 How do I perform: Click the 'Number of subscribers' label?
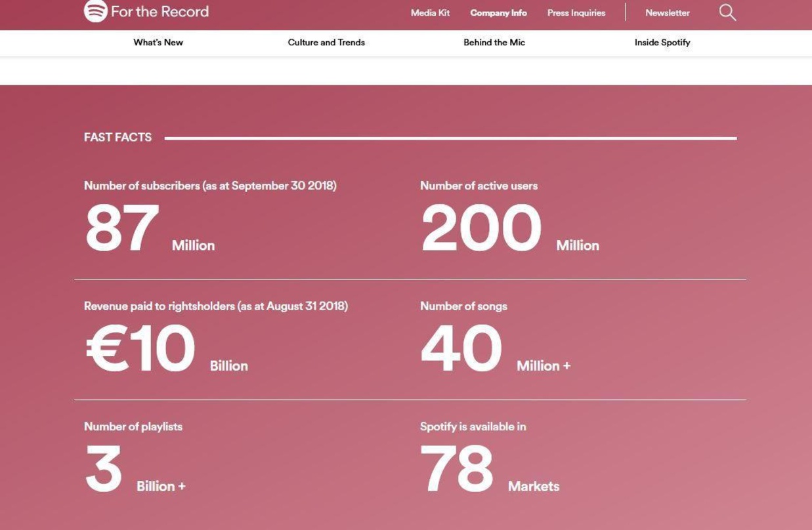(x=210, y=186)
